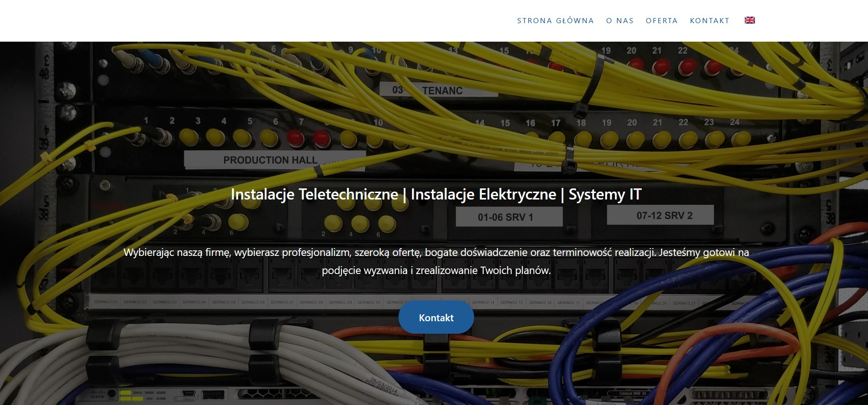Click the 07-12 SRV 2 panel label

tap(664, 216)
